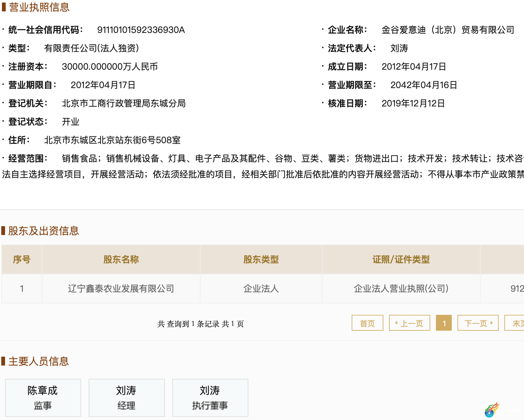The image size is (524, 420).
Task: Click company type 有限责任公司(法人独资)
Action: pyautogui.click(x=92, y=48)
